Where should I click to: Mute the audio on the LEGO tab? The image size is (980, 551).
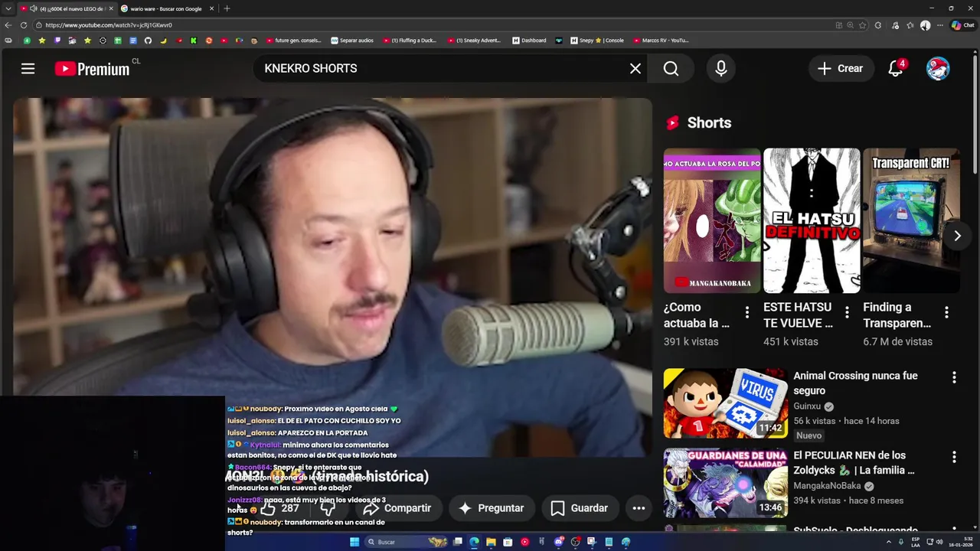tap(34, 8)
